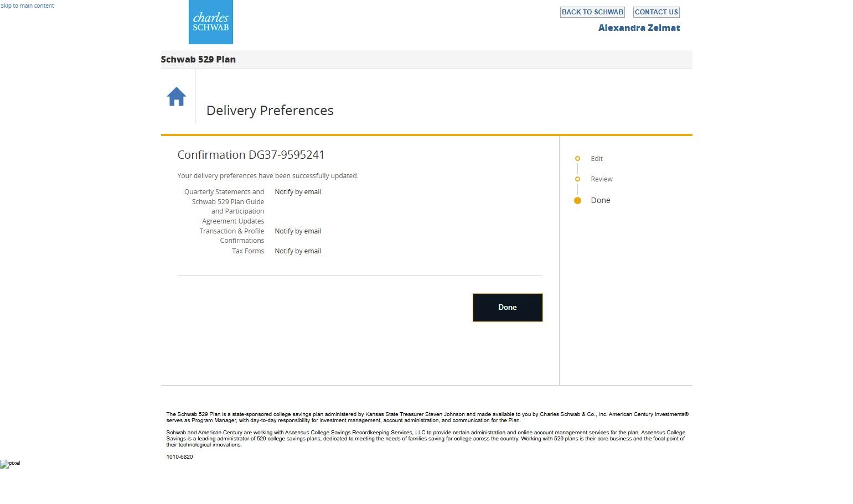This screenshot has height=504, width=853.
Task: Click the broken pixel image
Action: tap(10, 464)
